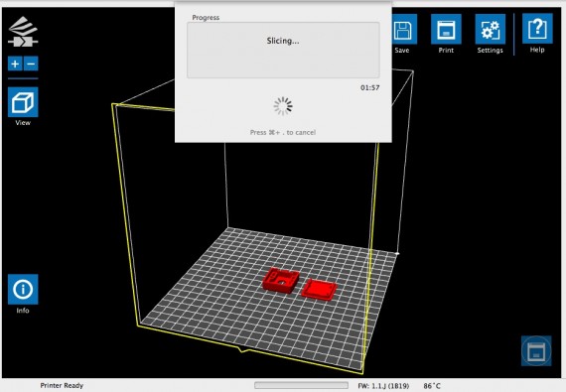Click the 01:57 elapsed timer
566x392 pixels.
369,87
